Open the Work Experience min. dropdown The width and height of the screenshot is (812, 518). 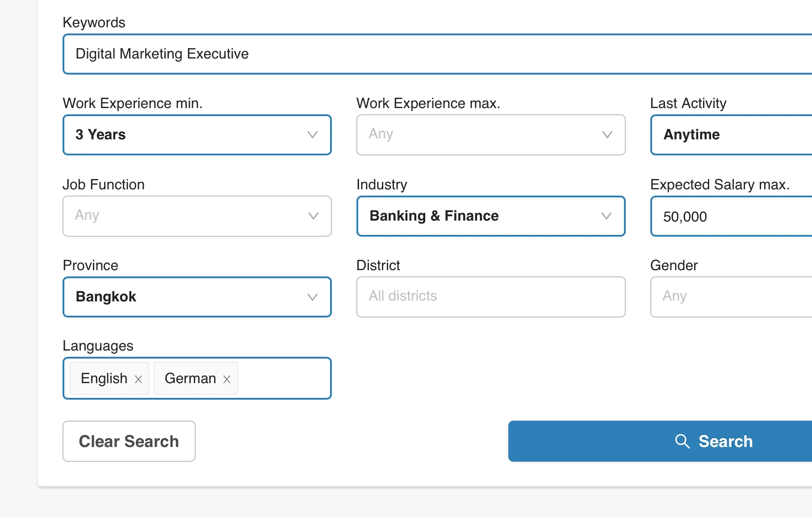click(197, 134)
